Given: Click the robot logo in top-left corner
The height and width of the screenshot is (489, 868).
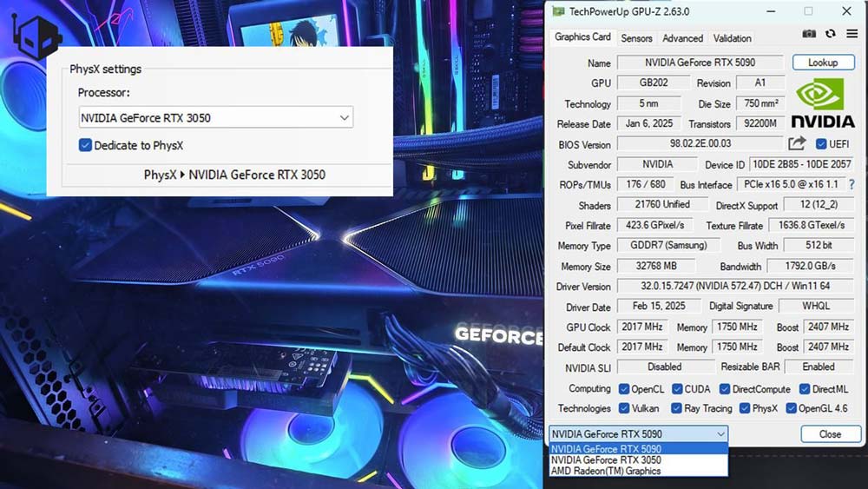Looking at the screenshot, I should [37, 36].
